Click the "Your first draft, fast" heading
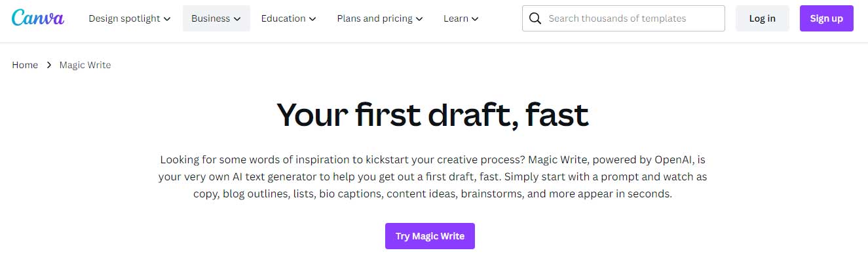This screenshot has width=868, height=280. pyautogui.click(x=433, y=114)
